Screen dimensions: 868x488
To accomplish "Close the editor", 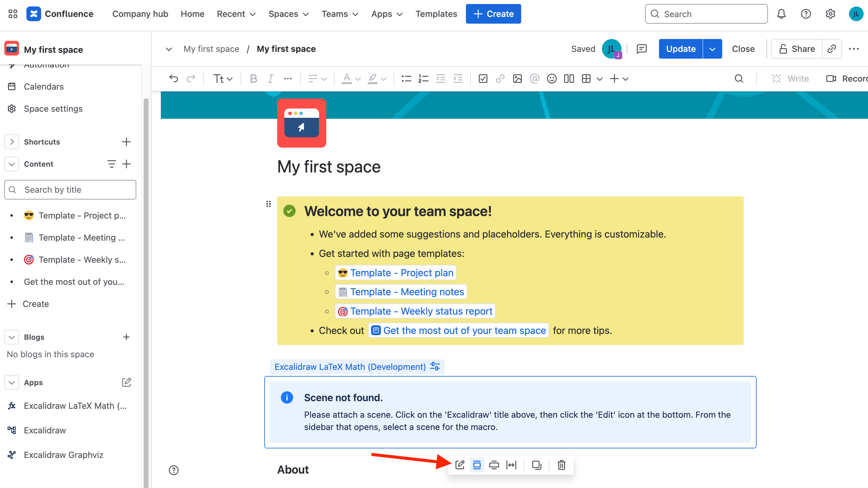I will pos(743,49).
